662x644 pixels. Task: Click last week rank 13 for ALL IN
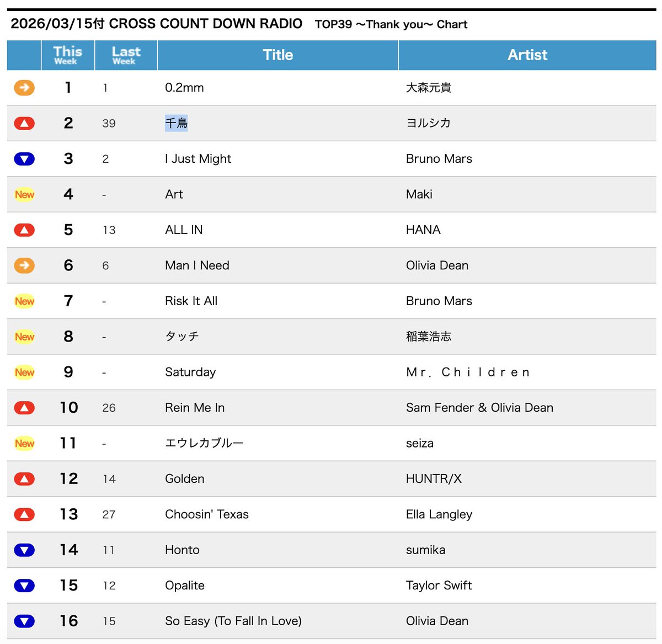[x=109, y=230]
